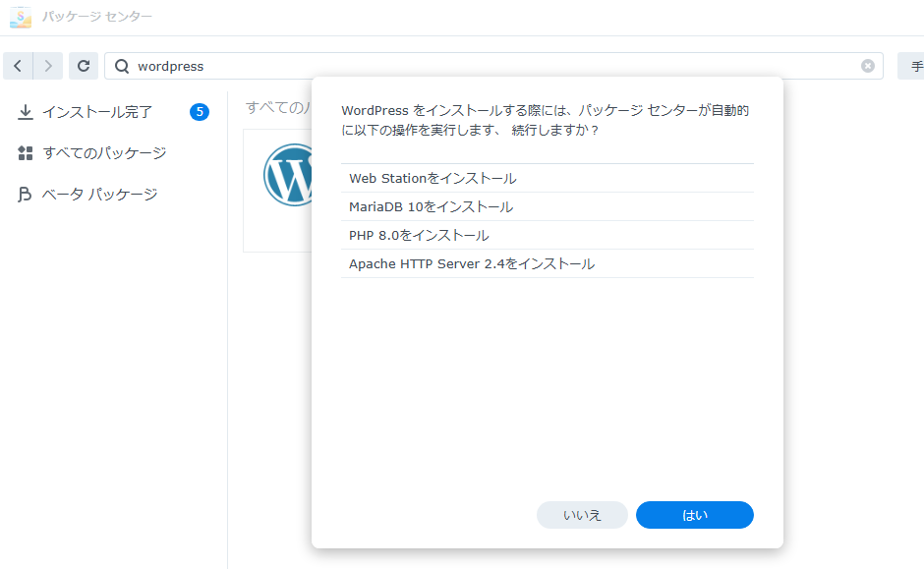Click the partially visible 手 button at top right

[911, 66]
